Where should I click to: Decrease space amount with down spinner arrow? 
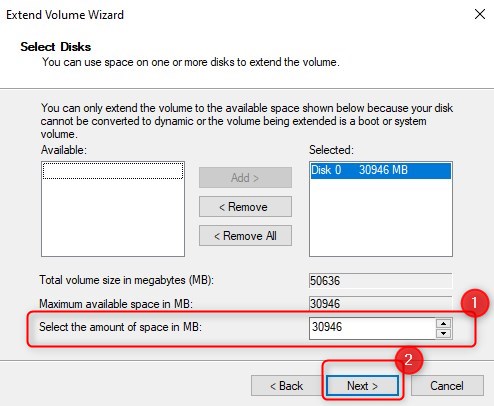coord(444,333)
